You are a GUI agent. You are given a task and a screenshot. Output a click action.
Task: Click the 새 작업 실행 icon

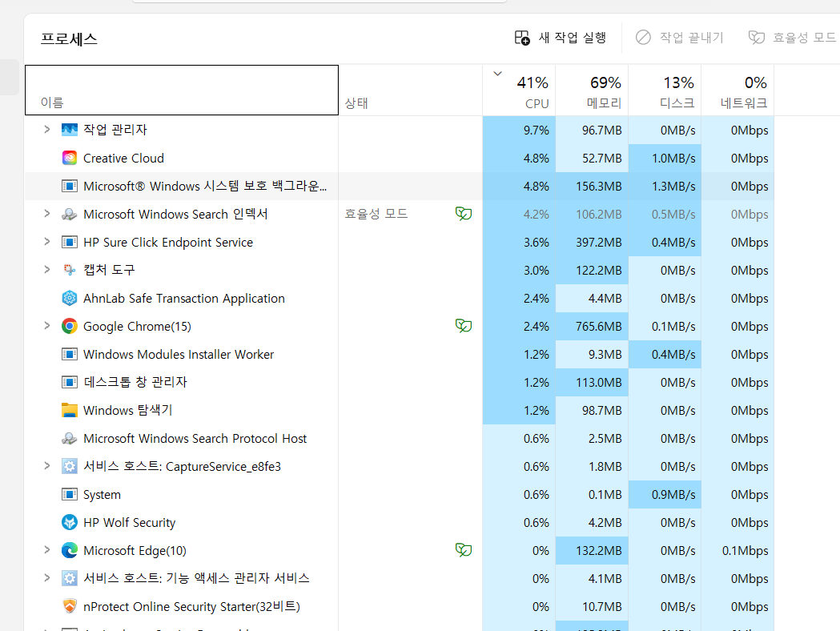(521, 37)
